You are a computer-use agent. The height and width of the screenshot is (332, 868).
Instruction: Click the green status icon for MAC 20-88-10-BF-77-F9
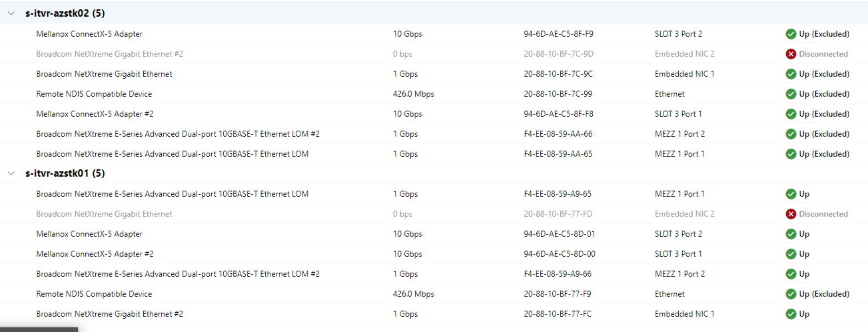click(x=791, y=294)
